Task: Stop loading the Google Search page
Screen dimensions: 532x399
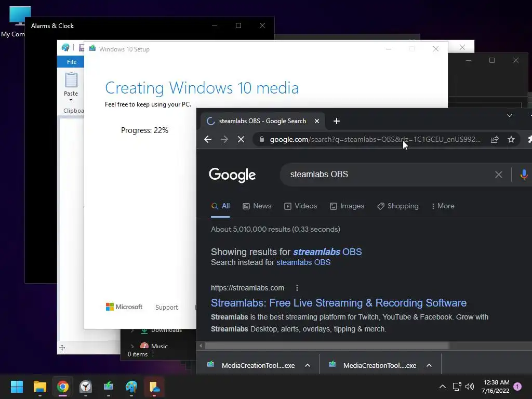Action: pos(241,139)
